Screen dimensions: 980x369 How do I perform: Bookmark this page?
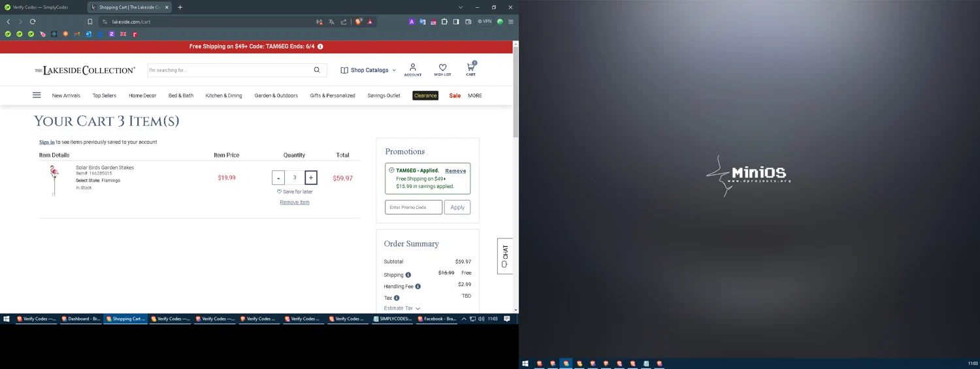tap(90, 22)
